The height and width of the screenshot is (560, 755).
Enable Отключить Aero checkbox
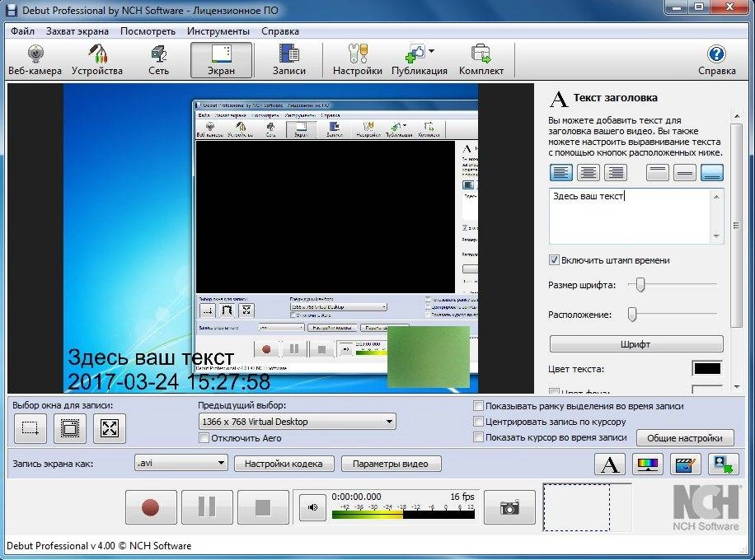pos(204,438)
